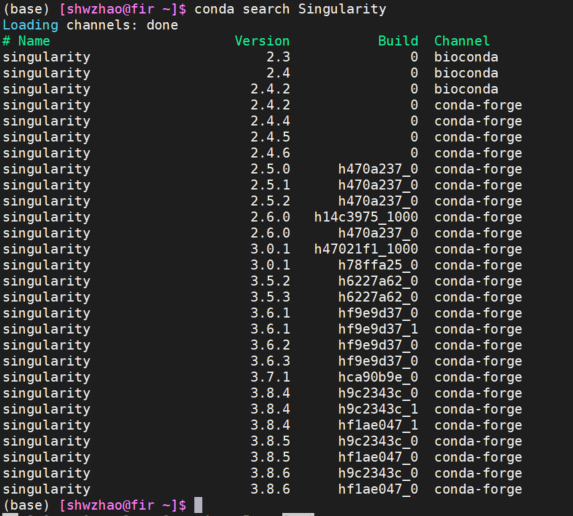Select the 'Loading channels: done' line
The width and height of the screenshot is (573, 516).
pyautogui.click(x=90, y=25)
